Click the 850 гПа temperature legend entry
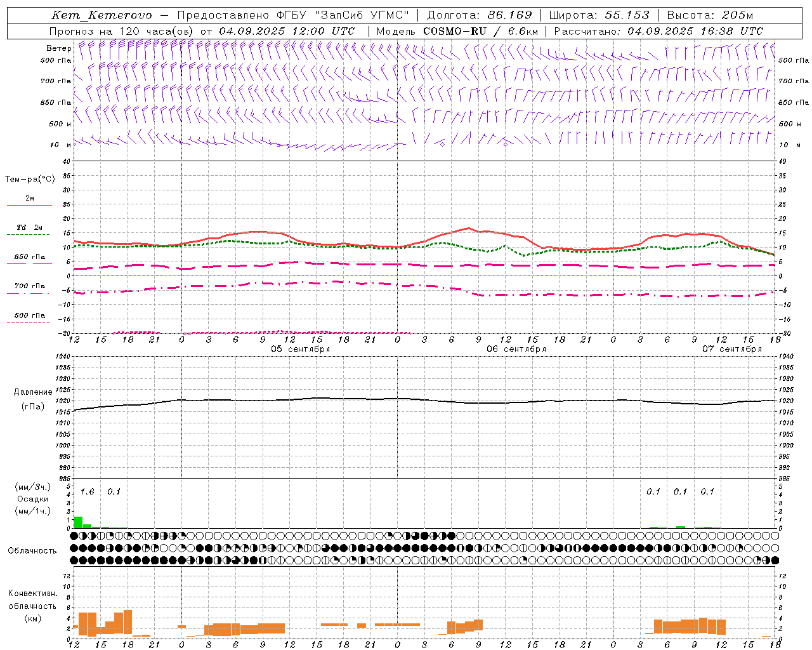This screenshot has height=650, width=812. [x=29, y=257]
